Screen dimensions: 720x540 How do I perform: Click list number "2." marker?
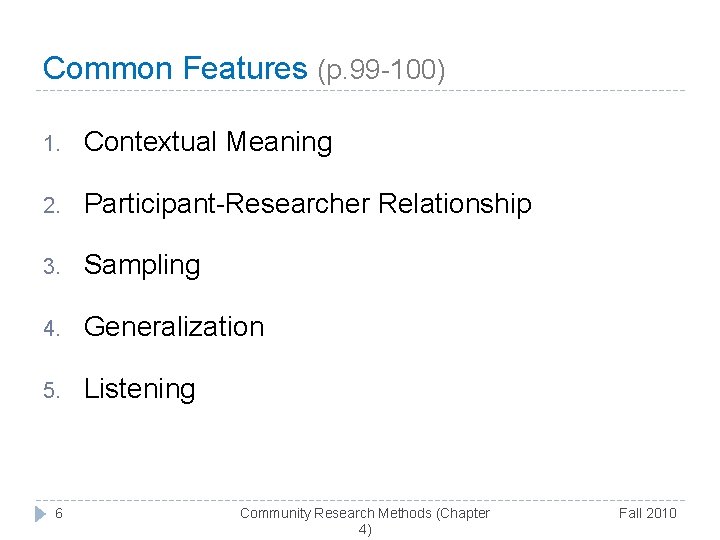(x=52, y=205)
